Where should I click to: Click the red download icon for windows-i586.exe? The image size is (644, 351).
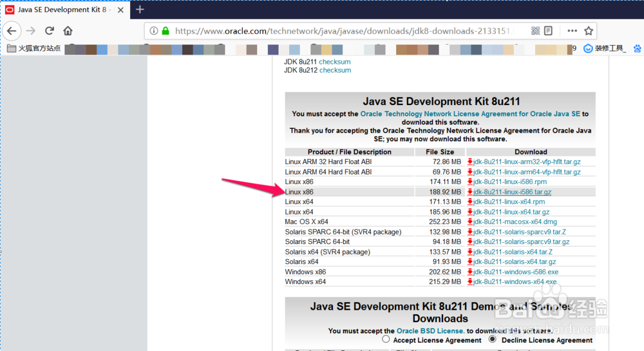(x=470, y=272)
